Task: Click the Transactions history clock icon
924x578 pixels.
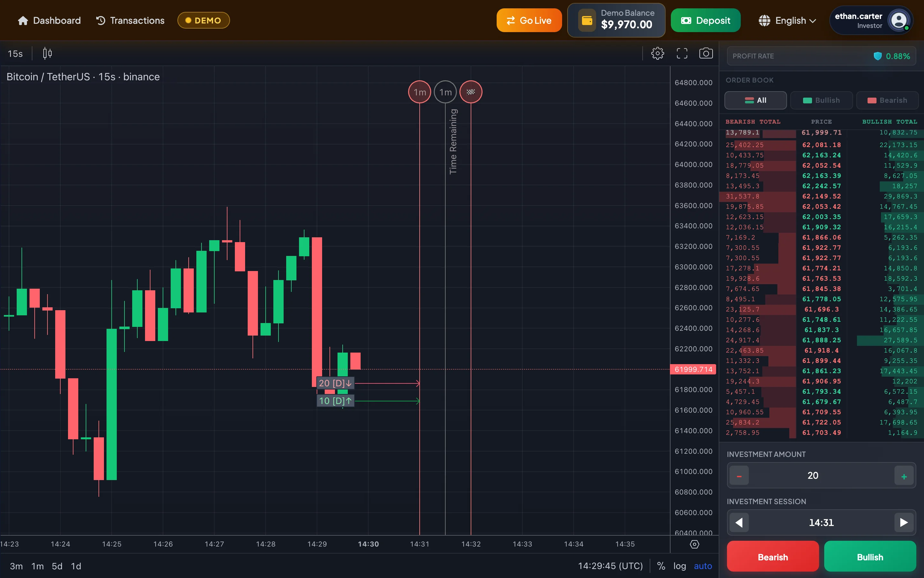Action: click(x=101, y=21)
